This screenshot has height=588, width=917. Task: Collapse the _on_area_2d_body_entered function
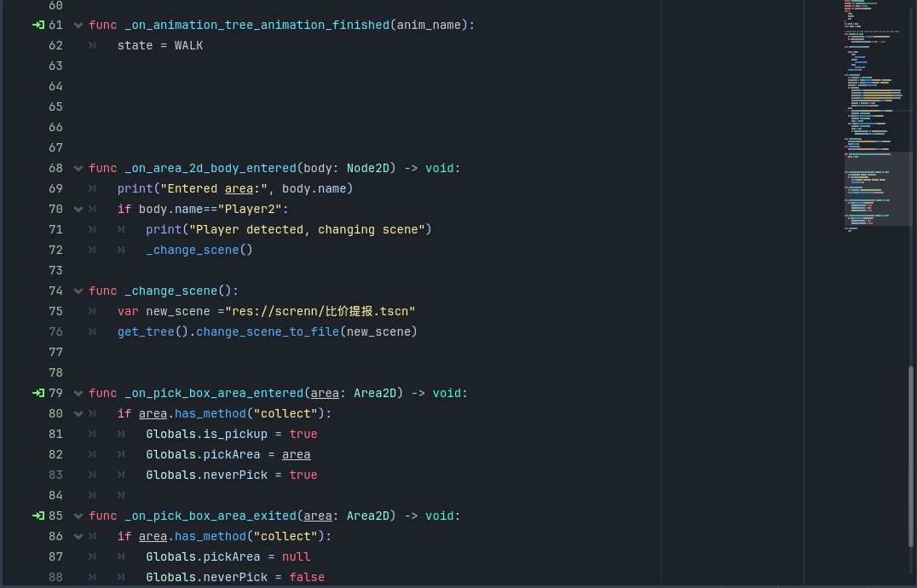[x=78, y=168]
